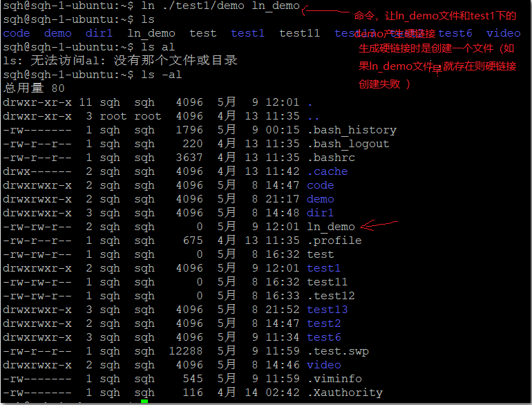Click the permissions string "drwx------" on the .cache row
The image size is (532, 405).
[37, 171]
